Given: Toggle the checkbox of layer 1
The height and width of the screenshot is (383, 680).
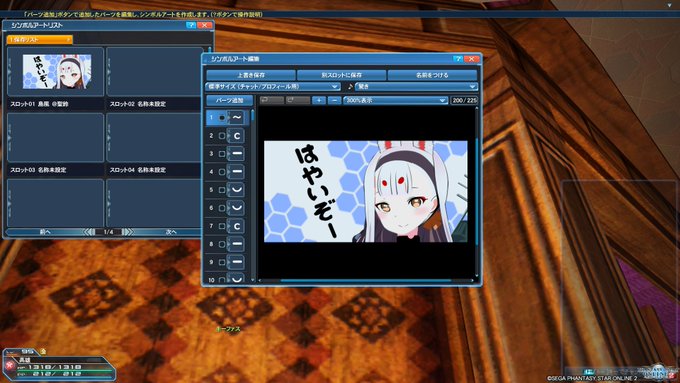Looking at the screenshot, I should (x=222, y=118).
